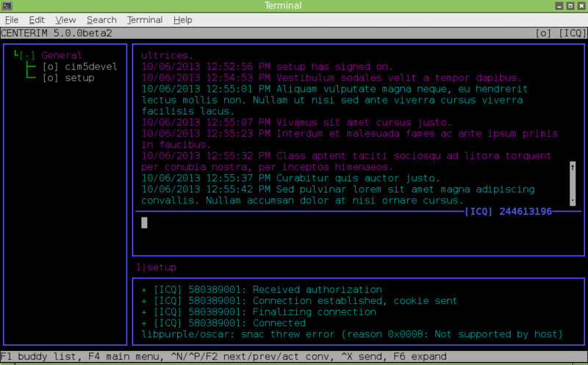
Task: Open the Search menu
Action: pyautogui.click(x=101, y=20)
